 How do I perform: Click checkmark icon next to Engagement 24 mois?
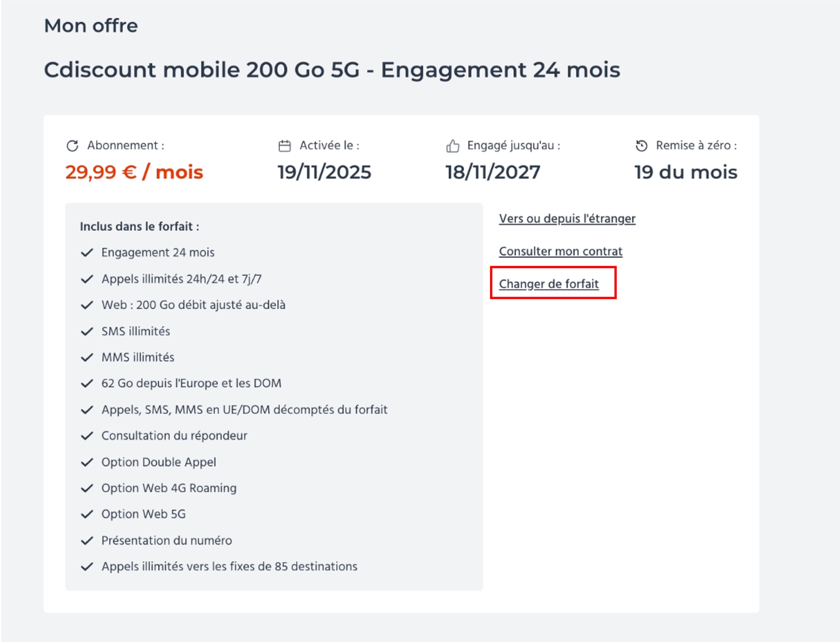click(87, 253)
